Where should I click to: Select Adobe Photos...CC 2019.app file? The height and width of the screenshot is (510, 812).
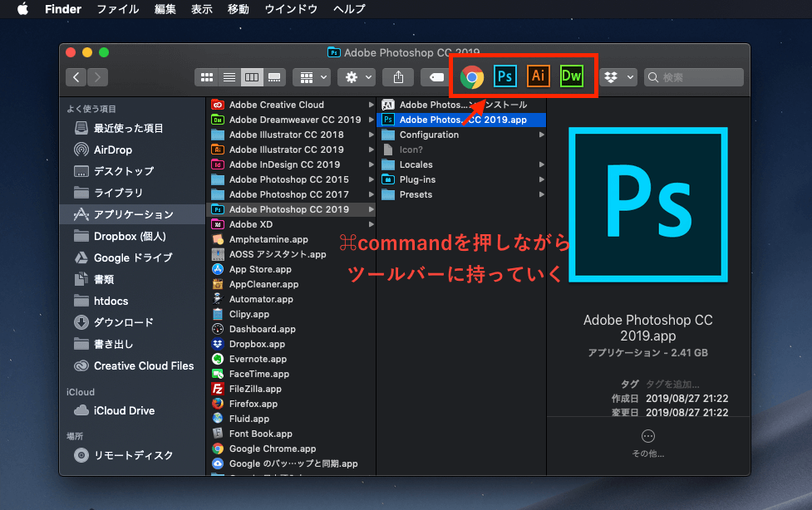coord(462,120)
